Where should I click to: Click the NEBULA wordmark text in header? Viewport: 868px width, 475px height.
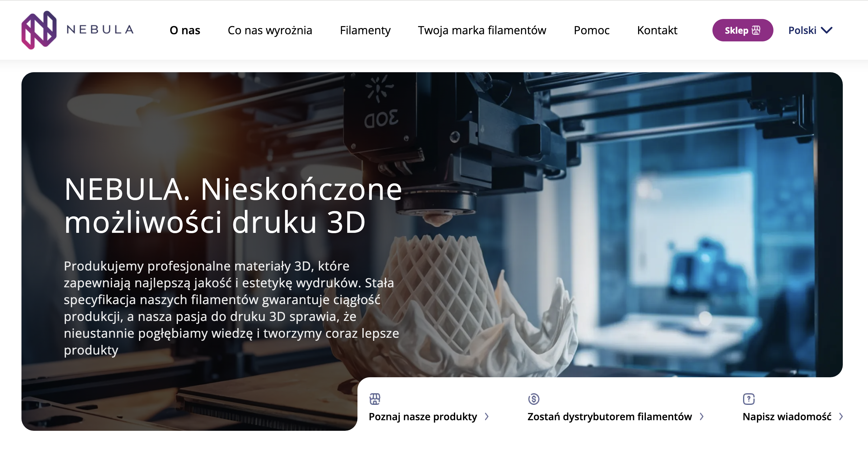(x=100, y=30)
